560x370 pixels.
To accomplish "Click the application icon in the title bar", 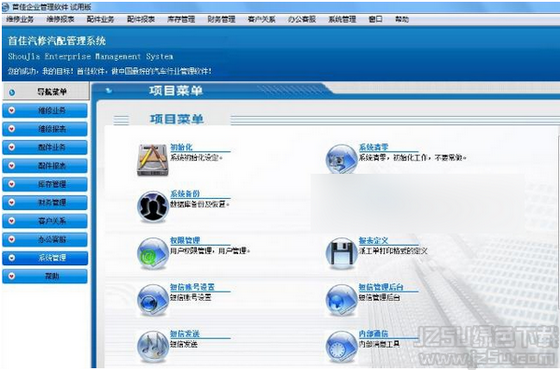I will (x=5, y=7).
